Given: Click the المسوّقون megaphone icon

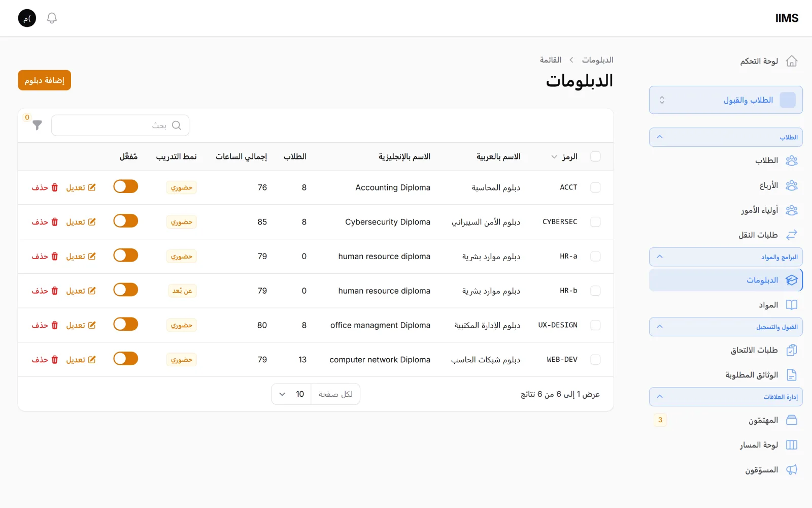Looking at the screenshot, I should tap(792, 470).
